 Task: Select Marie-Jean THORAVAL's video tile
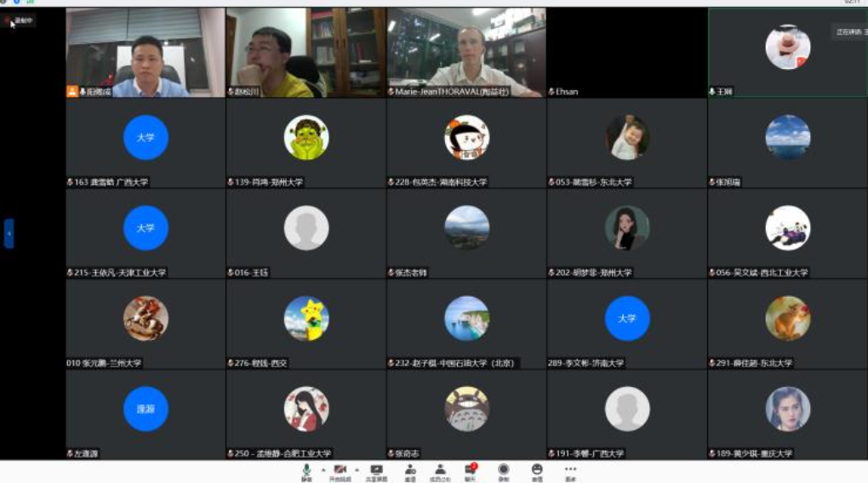point(465,53)
